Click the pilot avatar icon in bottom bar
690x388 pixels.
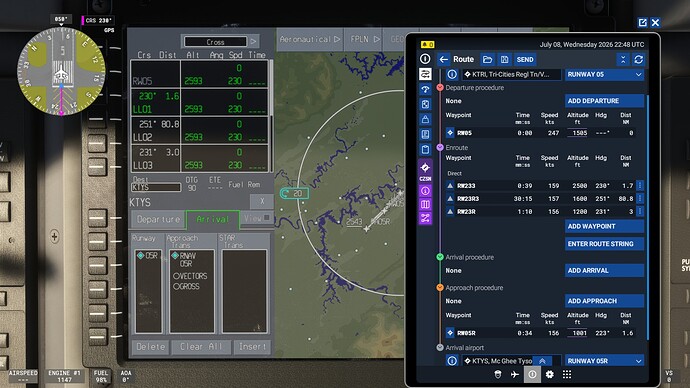(x=498, y=374)
